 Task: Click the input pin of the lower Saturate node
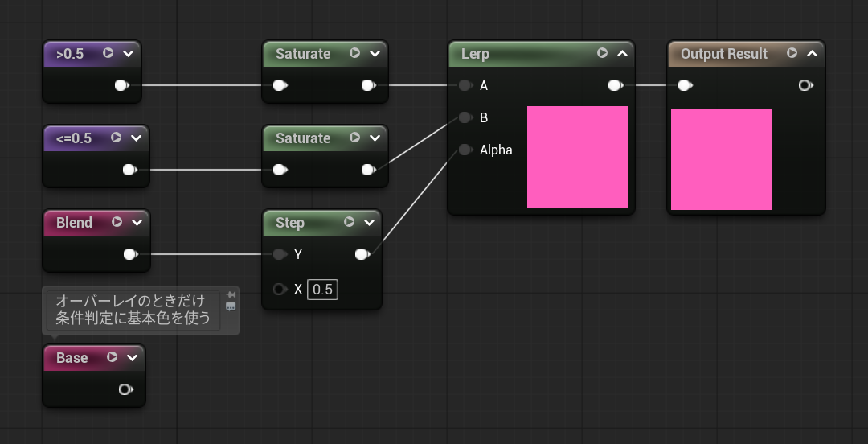click(x=280, y=170)
